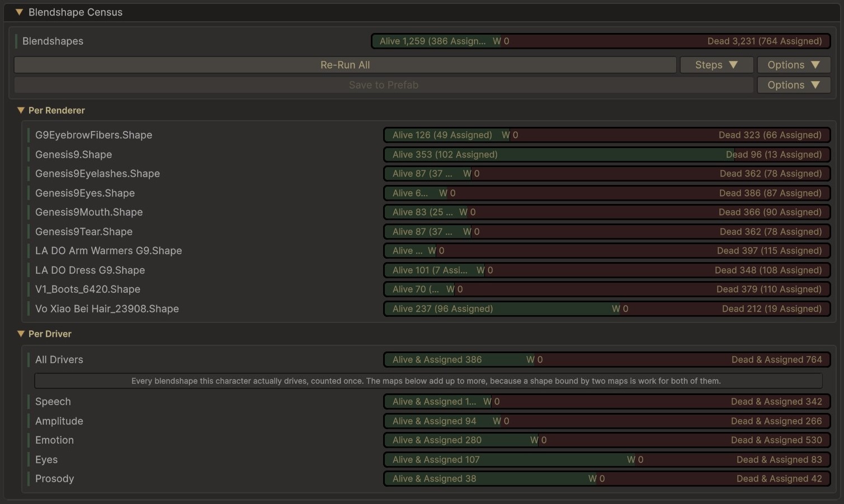Select the Genesis9.Shape row label
The image size is (844, 504).
(x=73, y=154)
